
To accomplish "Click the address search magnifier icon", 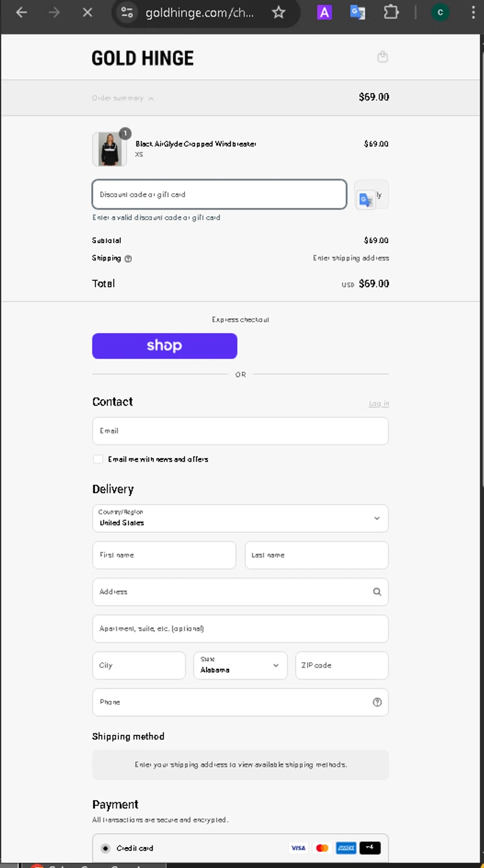I will [377, 592].
